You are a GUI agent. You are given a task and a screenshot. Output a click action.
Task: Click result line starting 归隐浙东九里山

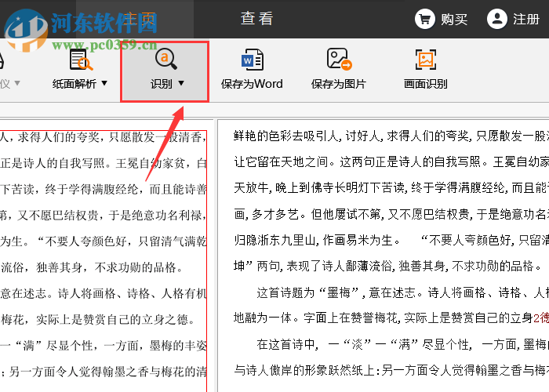(x=391, y=240)
